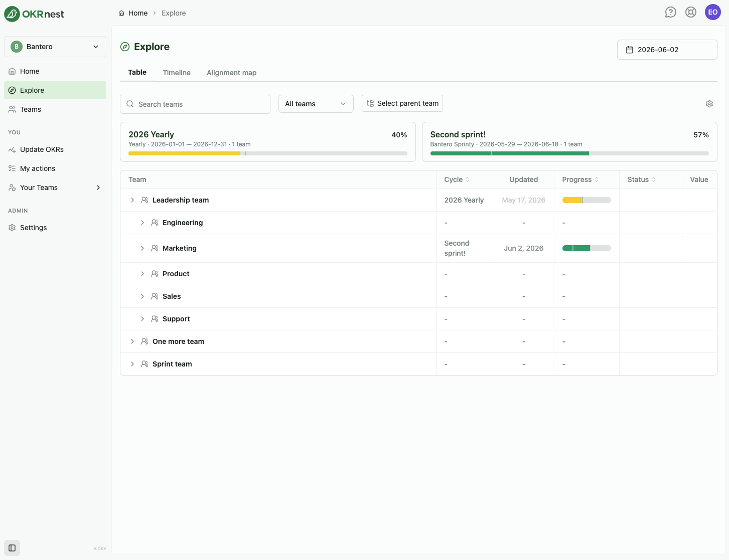
Task: Expand the Product team row
Action: (x=142, y=274)
